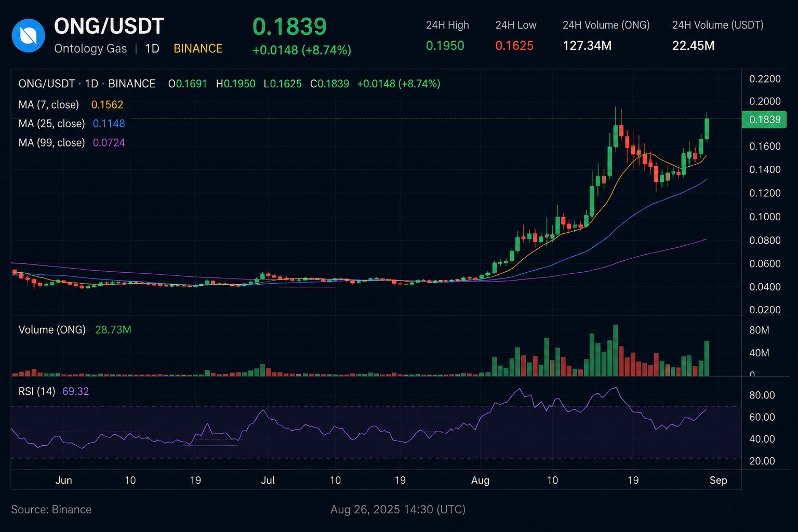798x532 pixels.
Task: Click the orange BINANCE exchange label in header
Action: (x=198, y=49)
